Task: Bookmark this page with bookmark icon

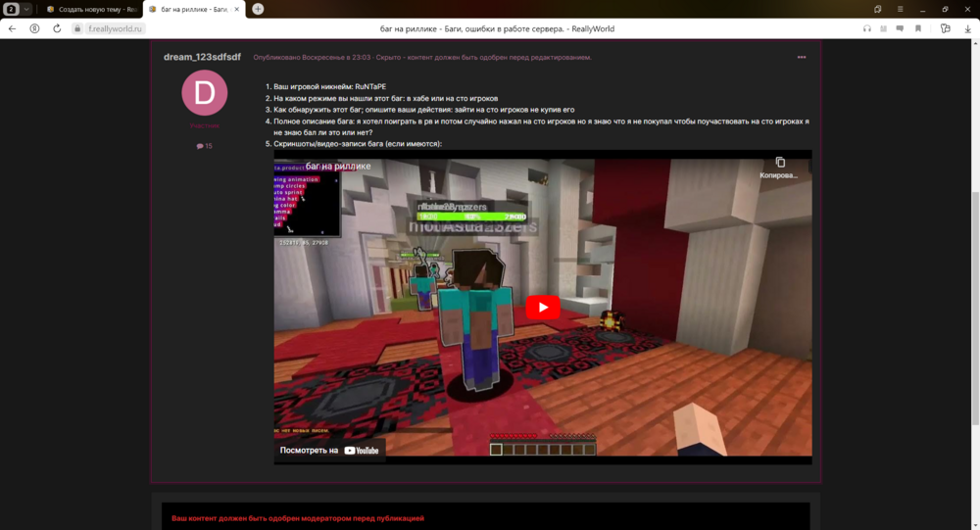Action: click(918, 28)
